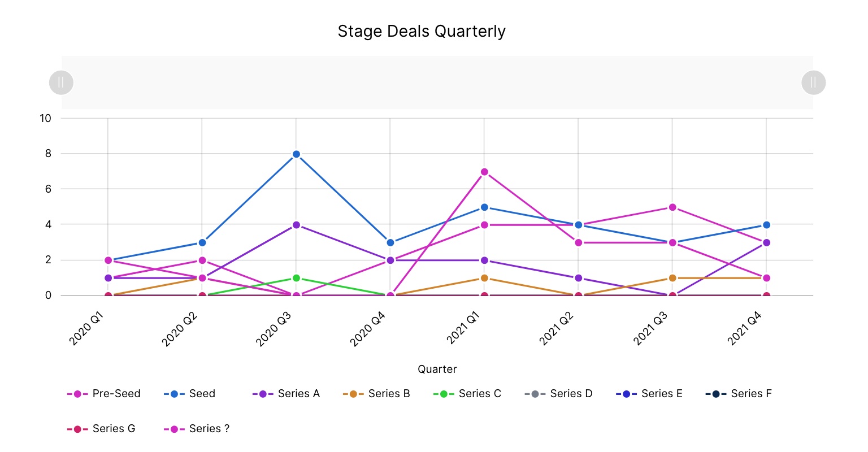Toggle Pre-Seed series in legend

(x=104, y=394)
